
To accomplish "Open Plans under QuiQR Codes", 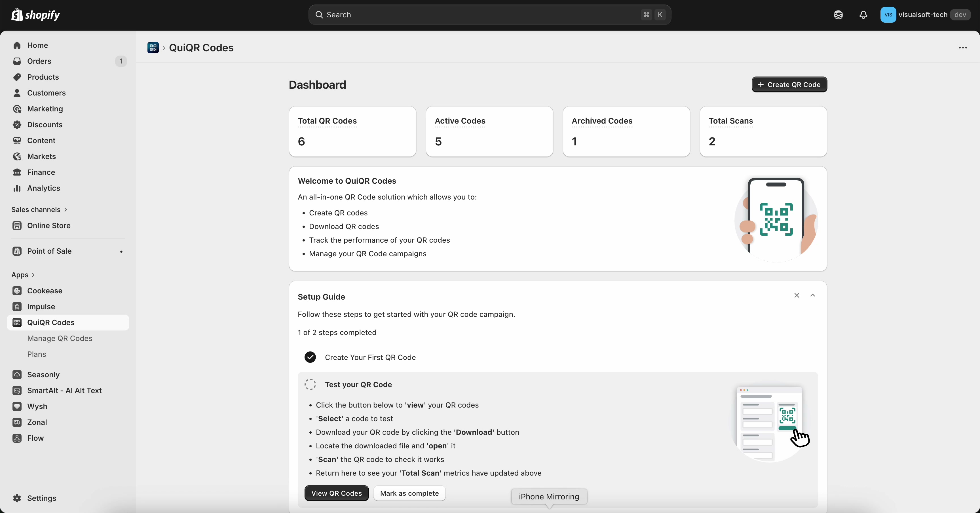I will click(x=37, y=354).
